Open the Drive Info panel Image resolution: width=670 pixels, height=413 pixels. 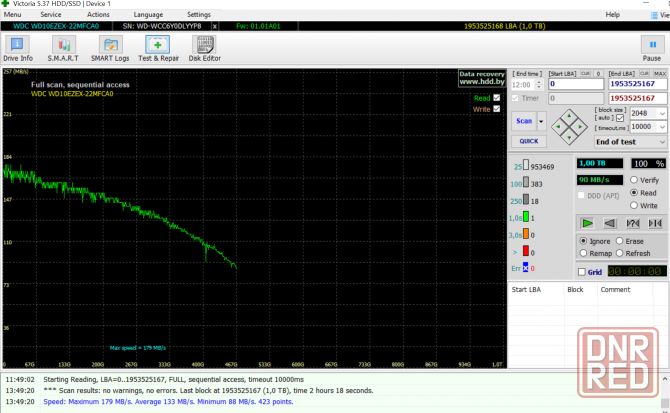[x=18, y=49]
